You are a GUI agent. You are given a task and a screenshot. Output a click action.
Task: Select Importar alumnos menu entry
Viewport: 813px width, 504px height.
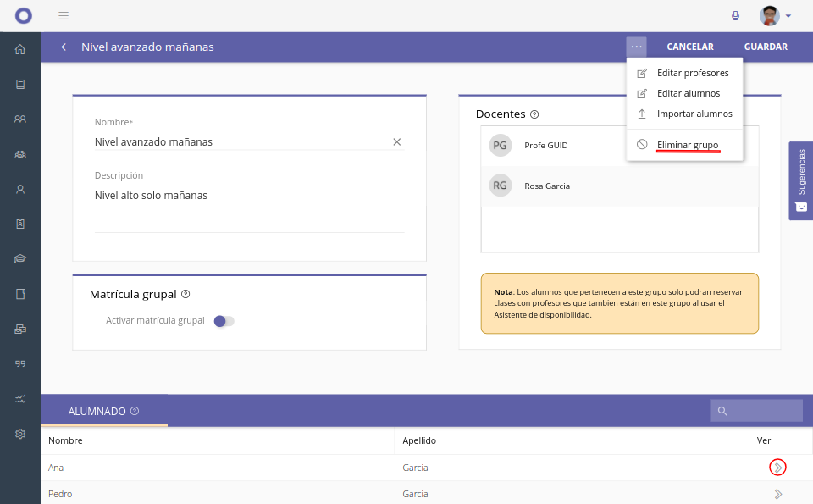pyautogui.click(x=694, y=114)
